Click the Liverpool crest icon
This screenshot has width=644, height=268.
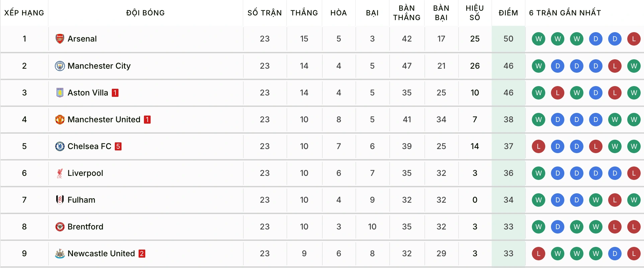tap(60, 173)
